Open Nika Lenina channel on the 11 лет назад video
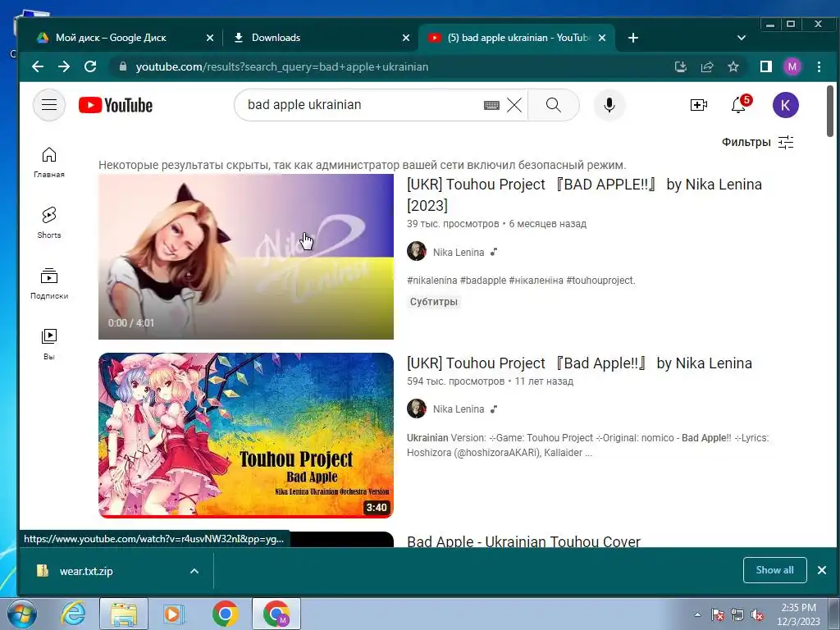The image size is (840, 630). pyautogui.click(x=458, y=409)
